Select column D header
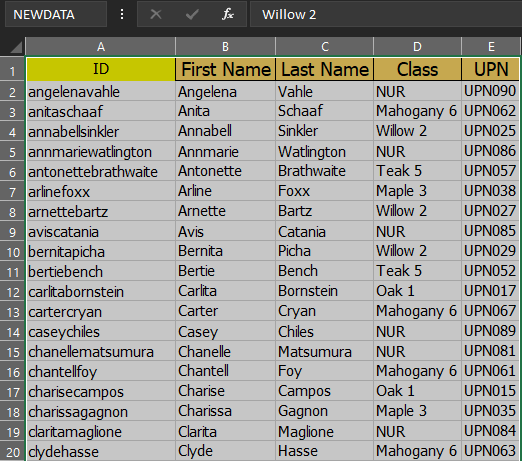Image resolution: width=522 pixels, height=461 pixels. [x=417, y=47]
